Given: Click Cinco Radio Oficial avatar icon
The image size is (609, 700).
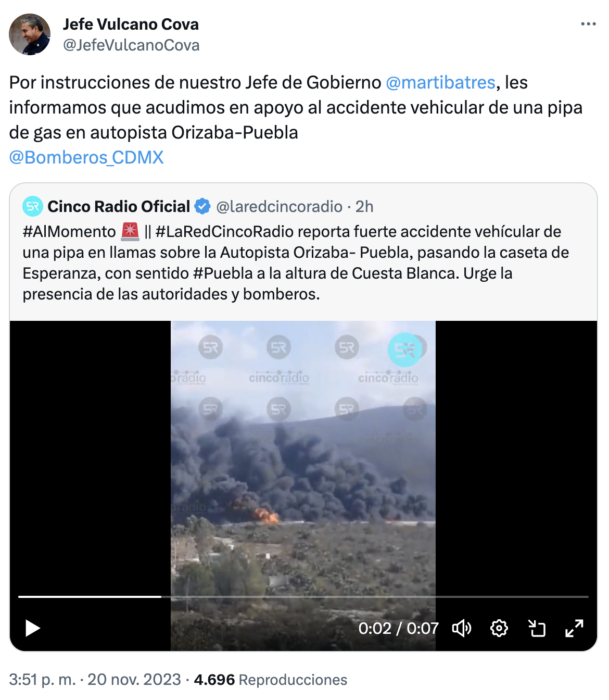Looking at the screenshot, I should click(x=33, y=206).
